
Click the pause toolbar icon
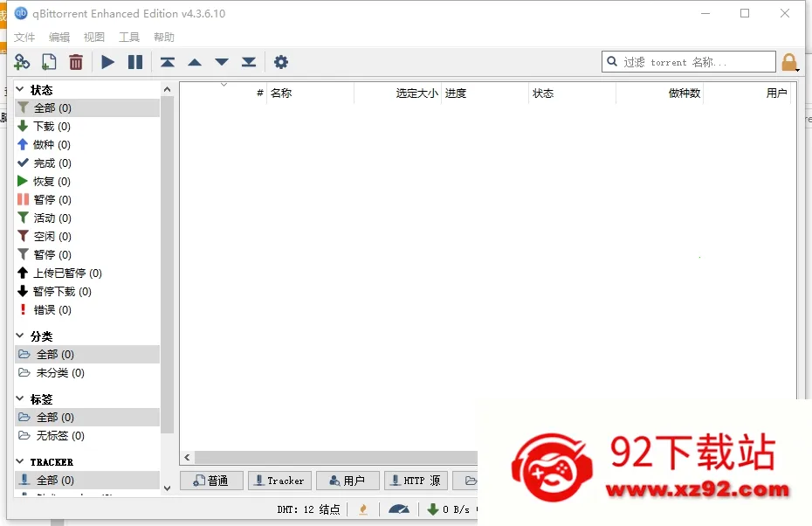[x=135, y=62]
